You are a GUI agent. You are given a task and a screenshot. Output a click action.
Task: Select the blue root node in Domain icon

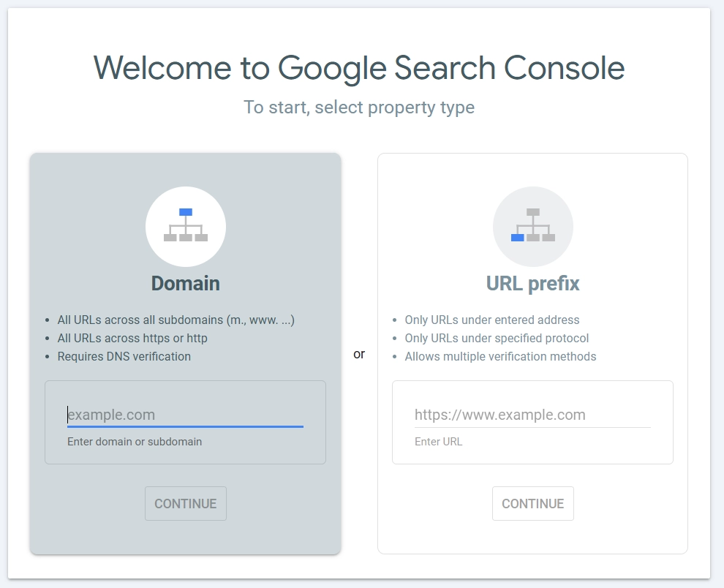(186, 213)
